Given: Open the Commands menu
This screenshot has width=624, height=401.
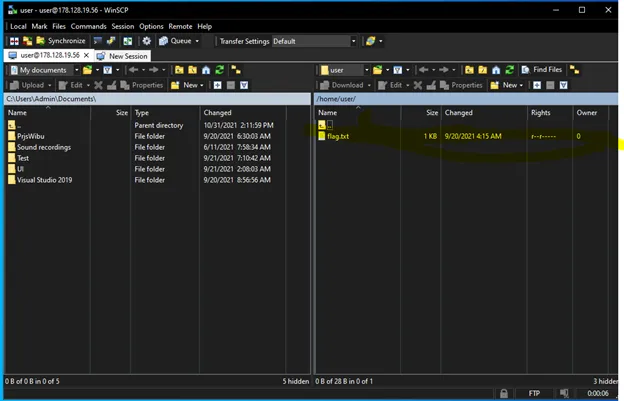Looking at the screenshot, I should coord(88,26).
